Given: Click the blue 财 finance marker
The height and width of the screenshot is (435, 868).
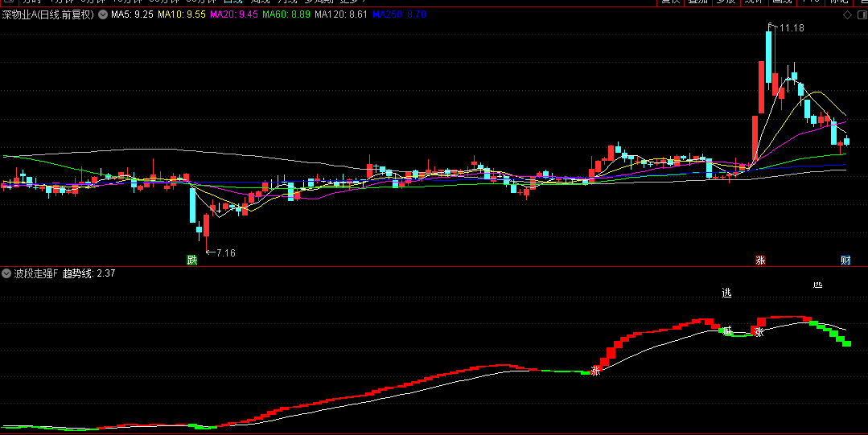Looking at the screenshot, I should [845, 260].
